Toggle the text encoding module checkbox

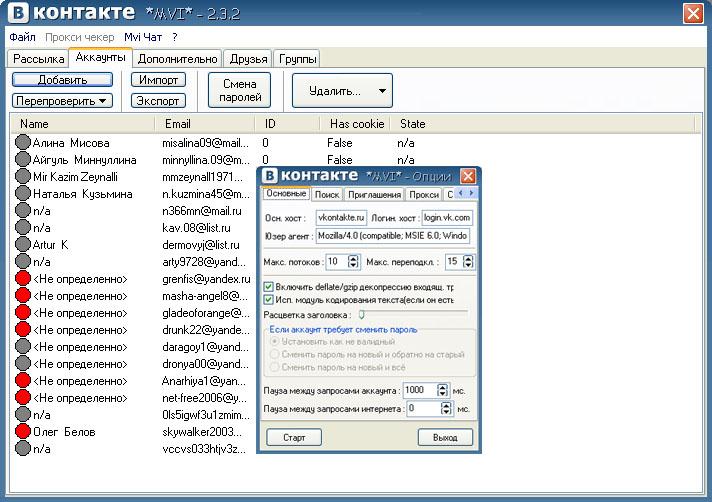click(268, 300)
